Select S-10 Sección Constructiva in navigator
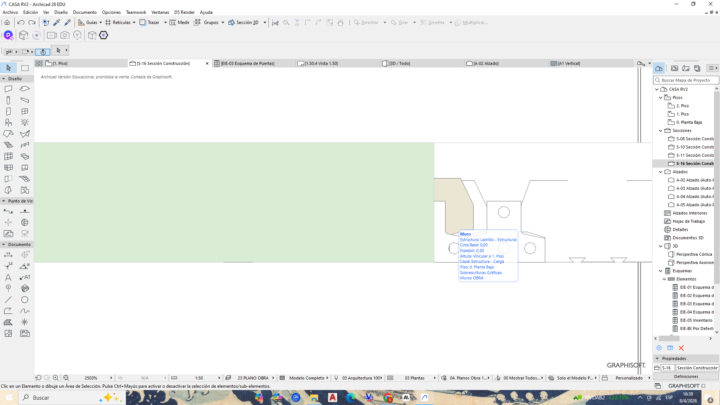 695,147
